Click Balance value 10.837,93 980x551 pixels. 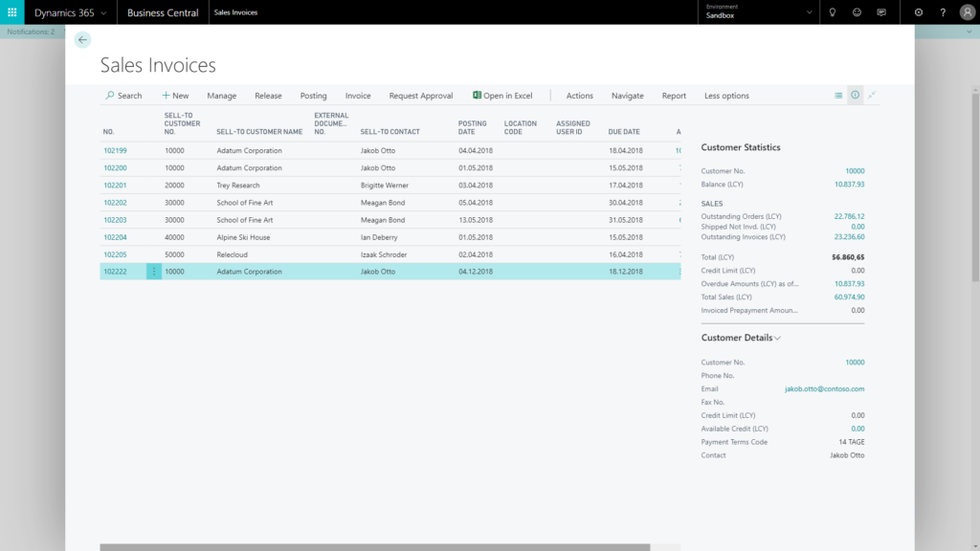click(x=850, y=185)
